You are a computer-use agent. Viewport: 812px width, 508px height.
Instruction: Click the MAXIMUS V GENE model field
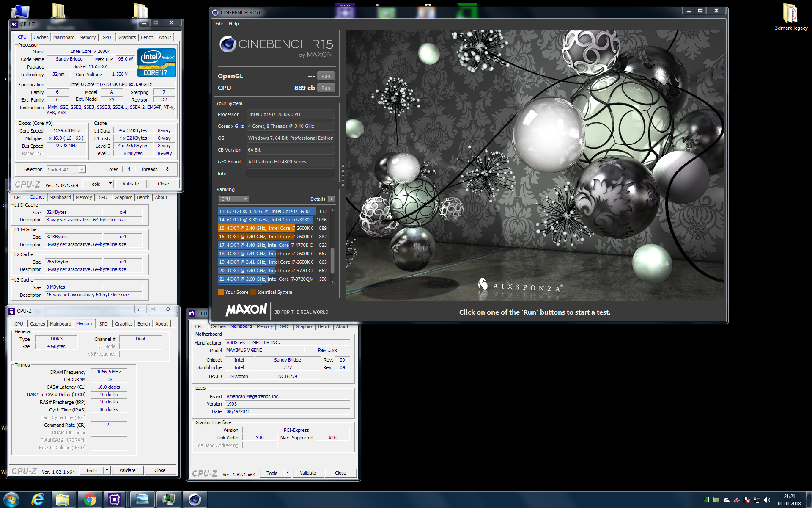pyautogui.click(x=265, y=350)
